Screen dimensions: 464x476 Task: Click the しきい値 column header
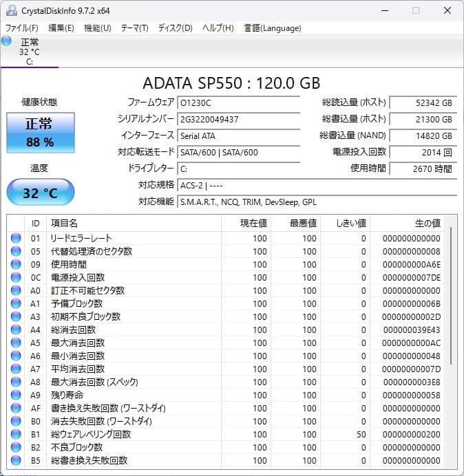click(x=345, y=224)
